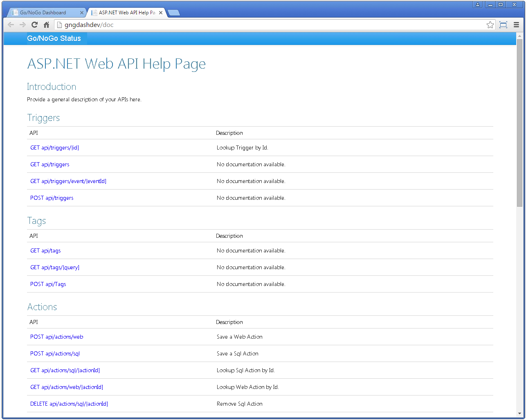
Task: Open the POST api/actions/web link
Action: [x=56, y=337]
